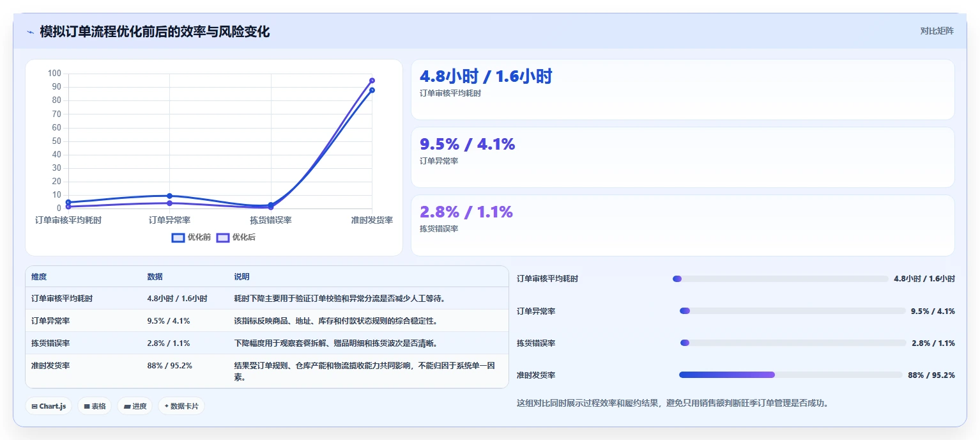Select the 优化前 point above 订单异常率 in chart
Screen dimensions: 980x440
[169, 196]
